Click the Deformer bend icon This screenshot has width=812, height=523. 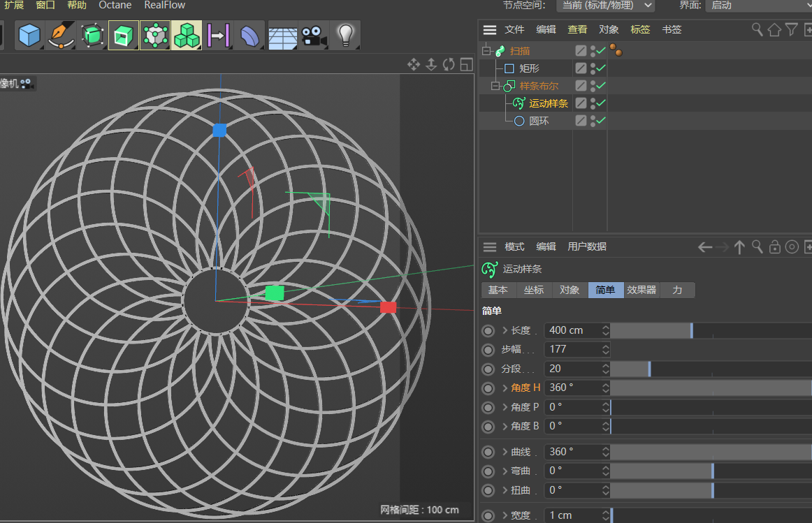coord(249,35)
